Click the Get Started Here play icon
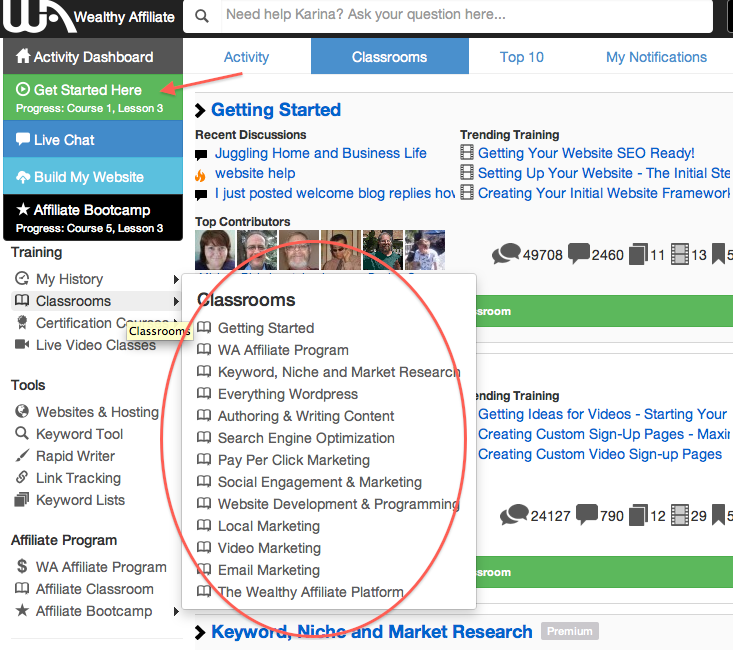733x650 pixels. click(23, 89)
